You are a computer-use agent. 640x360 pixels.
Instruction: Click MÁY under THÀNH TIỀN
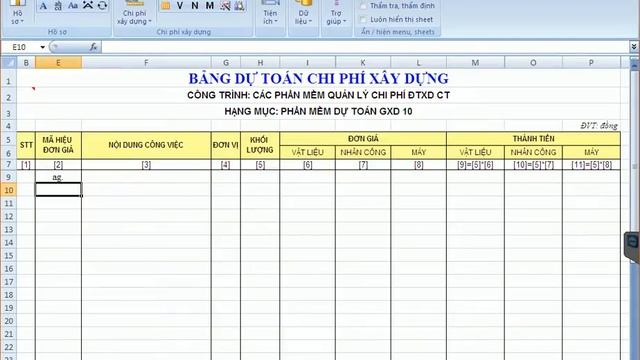point(591,152)
